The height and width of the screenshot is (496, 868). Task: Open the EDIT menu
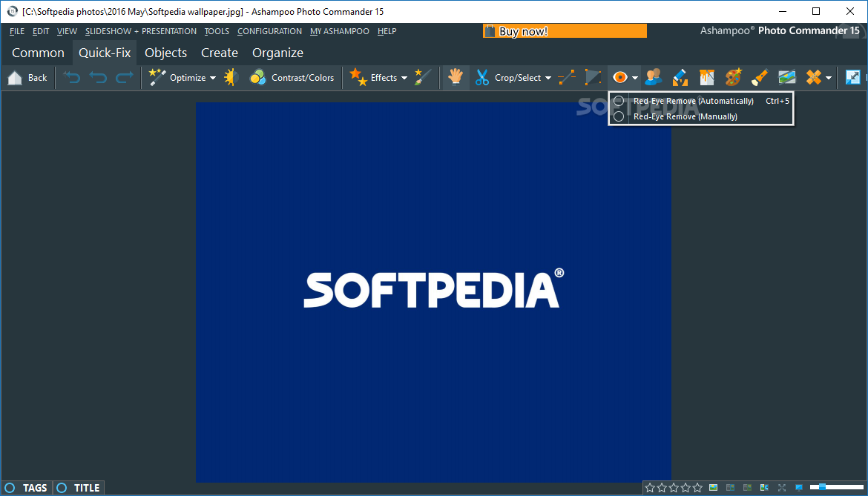41,32
